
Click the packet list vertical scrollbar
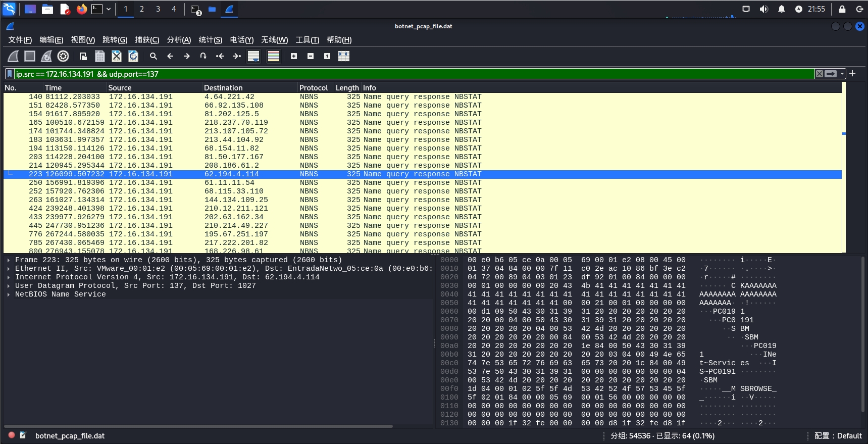click(844, 168)
